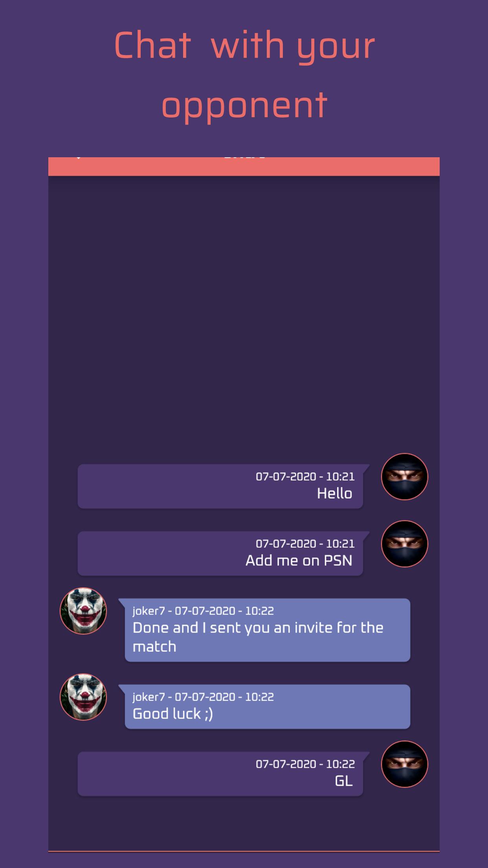
Task: Tap the ninja avatar beside the GL message
Action: [x=405, y=764]
